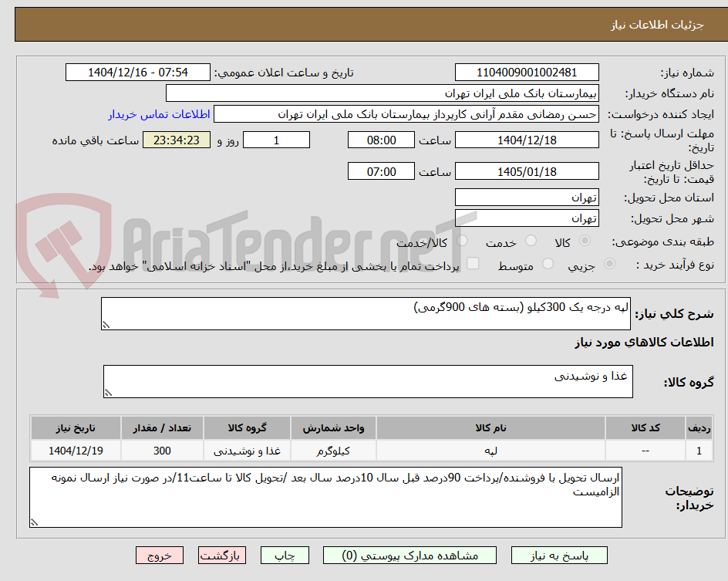Click the کد کالا column header

click(645, 427)
